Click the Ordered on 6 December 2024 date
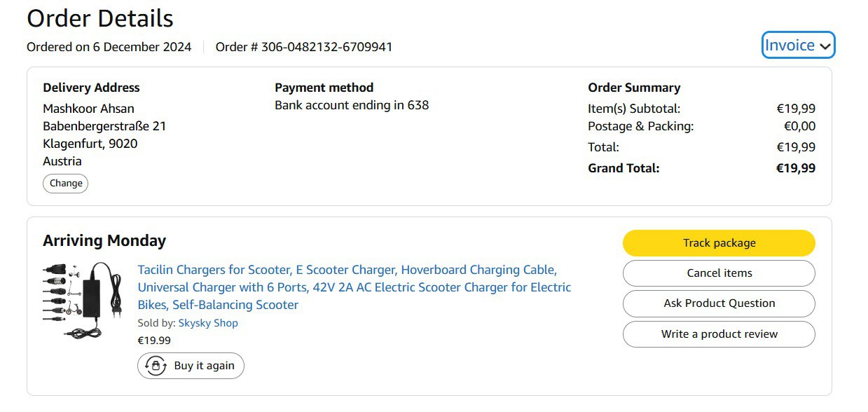Image resolution: width=868 pixels, height=412 pixels. pos(109,47)
